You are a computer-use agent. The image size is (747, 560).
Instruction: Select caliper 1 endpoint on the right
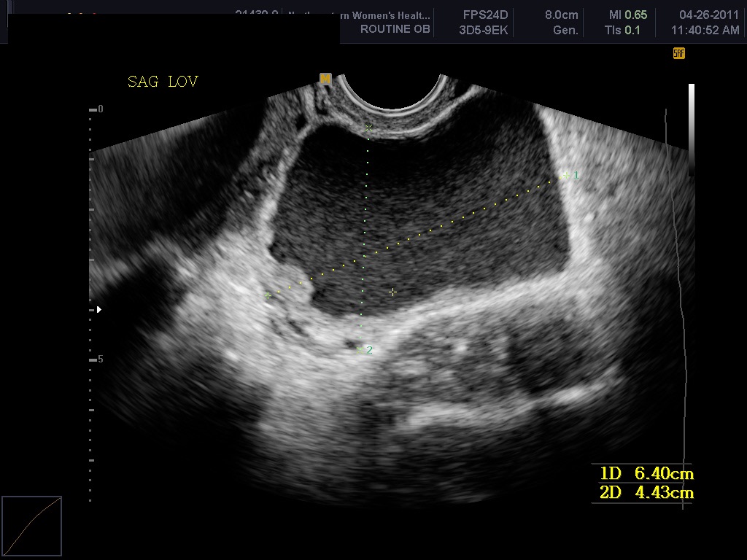566,175
